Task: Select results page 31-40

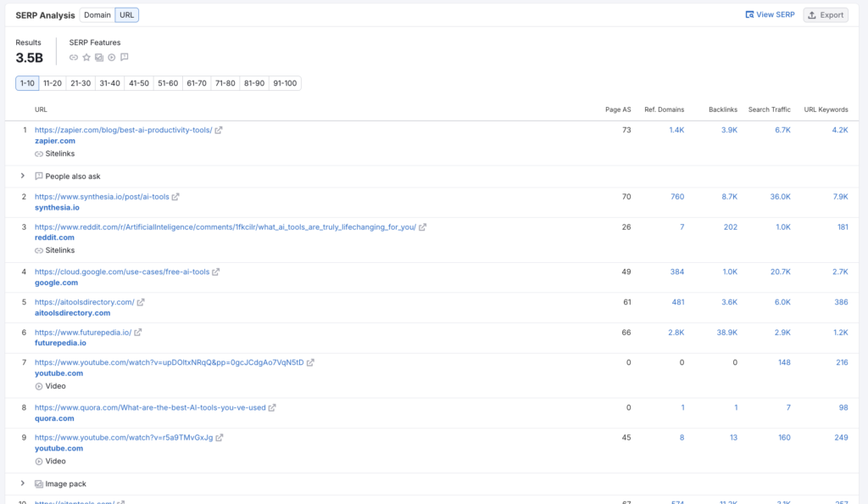Action: [x=109, y=83]
